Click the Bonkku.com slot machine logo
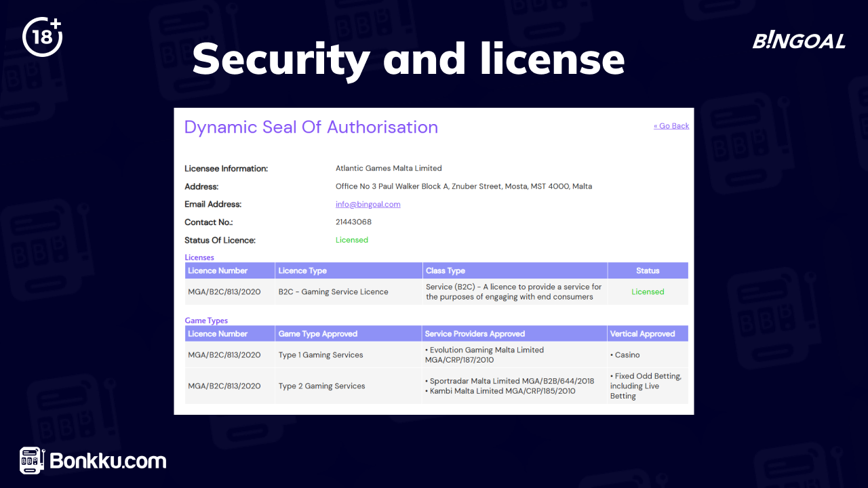The width and height of the screenshot is (868, 488). 93,461
